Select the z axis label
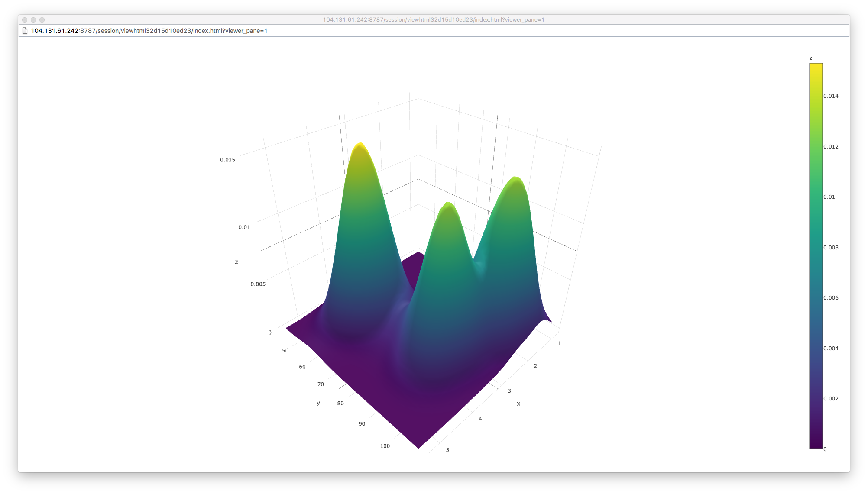 coord(236,262)
